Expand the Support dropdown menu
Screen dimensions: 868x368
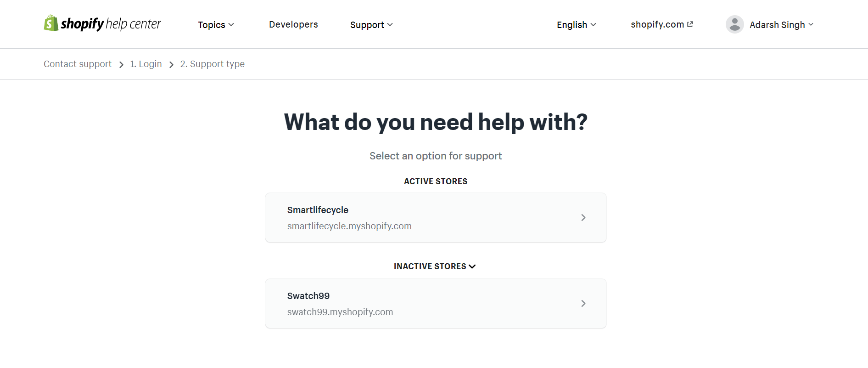coord(371,25)
